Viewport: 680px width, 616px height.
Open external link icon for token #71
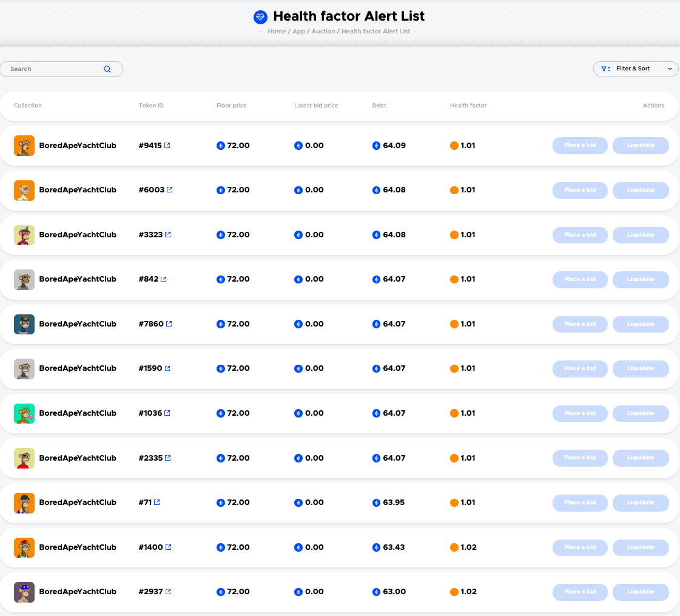(157, 503)
